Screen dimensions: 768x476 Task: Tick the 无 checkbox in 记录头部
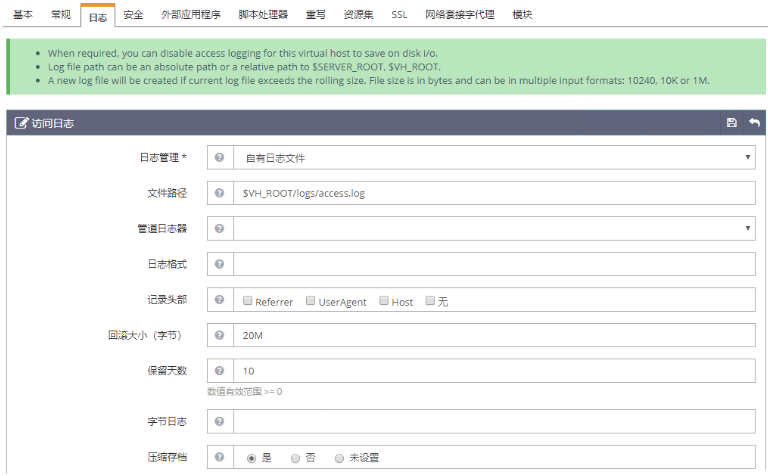[430, 300]
